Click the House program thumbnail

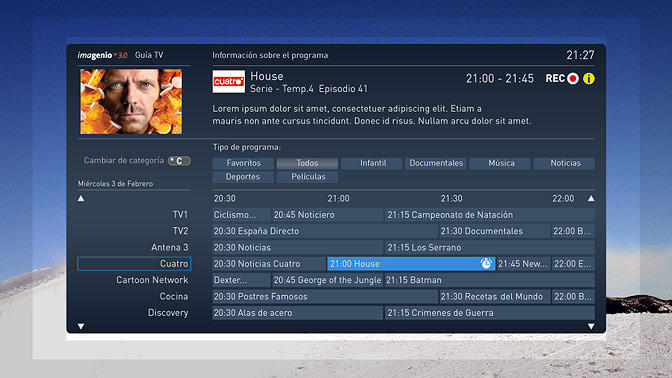[131, 102]
